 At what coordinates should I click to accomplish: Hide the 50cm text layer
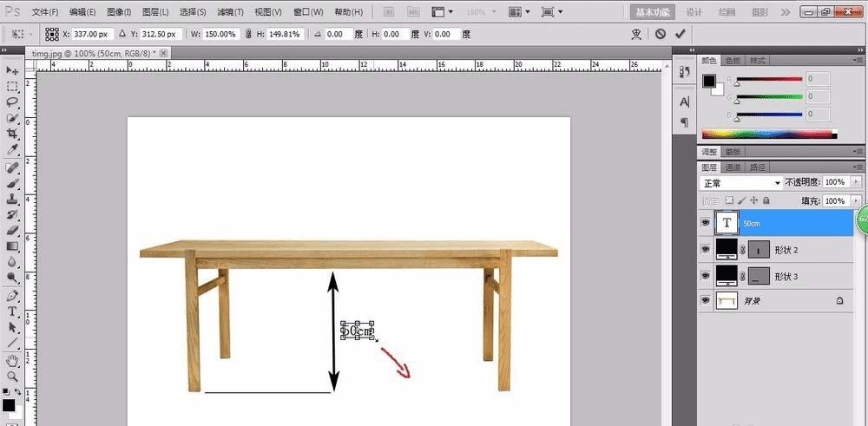pyautogui.click(x=705, y=222)
